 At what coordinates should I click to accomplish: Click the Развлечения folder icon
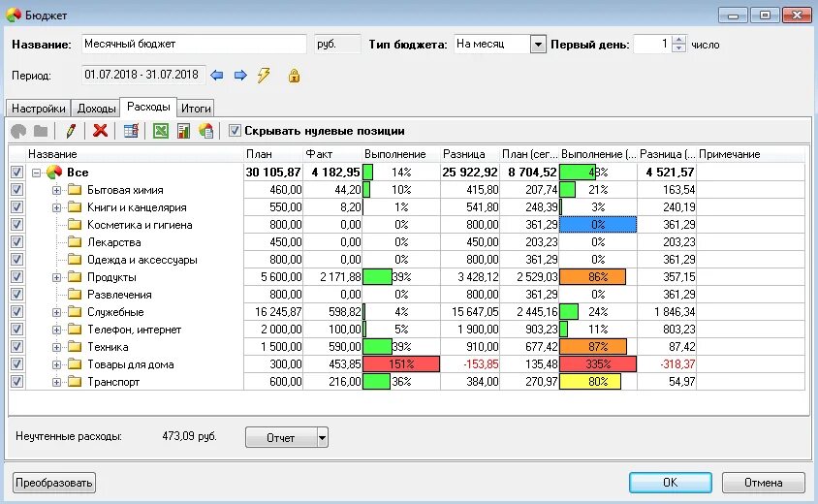pyautogui.click(x=75, y=295)
